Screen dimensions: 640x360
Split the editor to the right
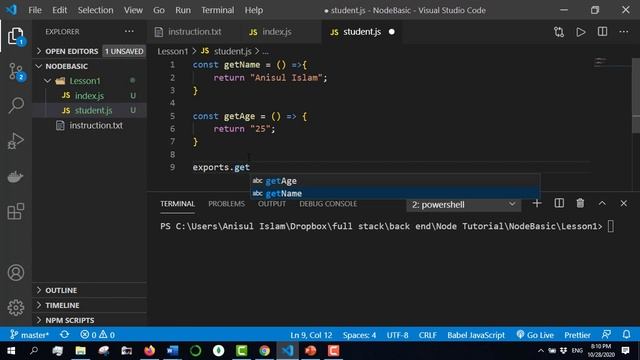tap(602, 32)
